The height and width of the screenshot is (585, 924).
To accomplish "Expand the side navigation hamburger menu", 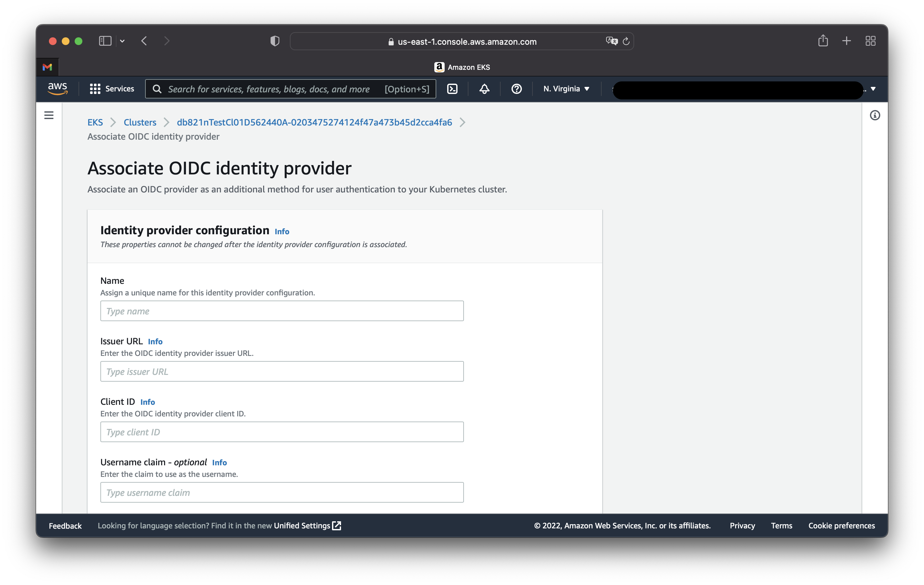I will pos(49,115).
